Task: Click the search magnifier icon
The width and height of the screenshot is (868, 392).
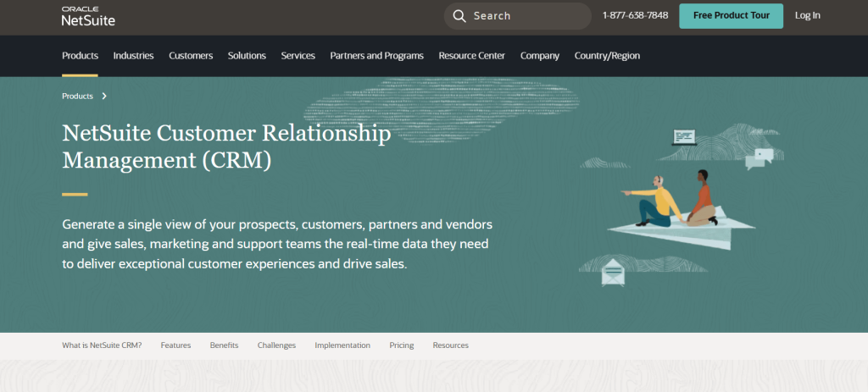Action: point(459,16)
